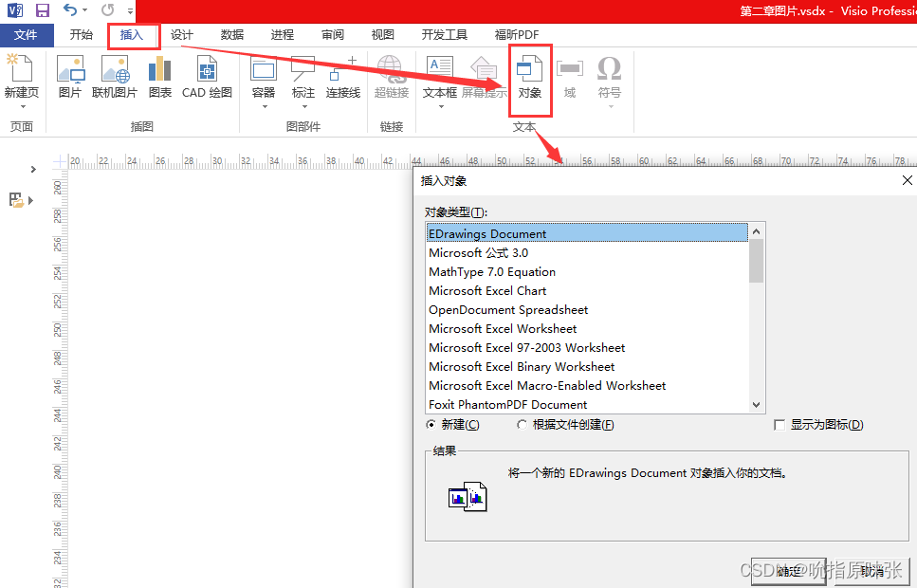Select MathType 7.0 Equation in list
This screenshot has height=588, width=917.
tap(587, 271)
